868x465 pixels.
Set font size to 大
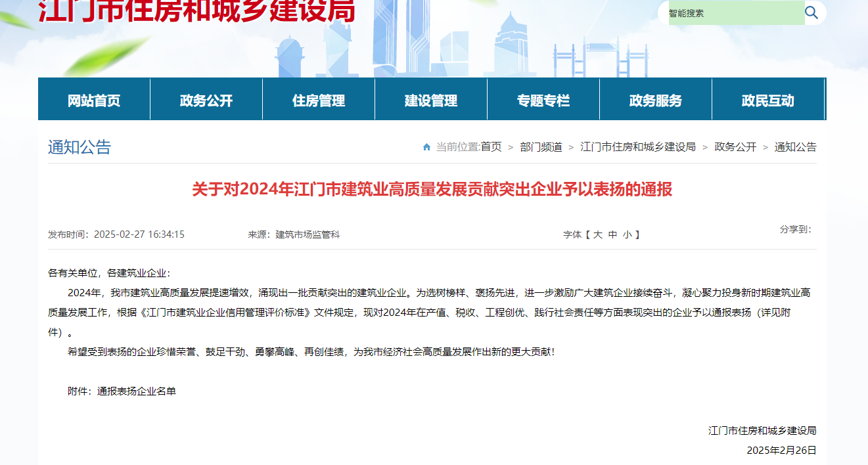[598, 234]
